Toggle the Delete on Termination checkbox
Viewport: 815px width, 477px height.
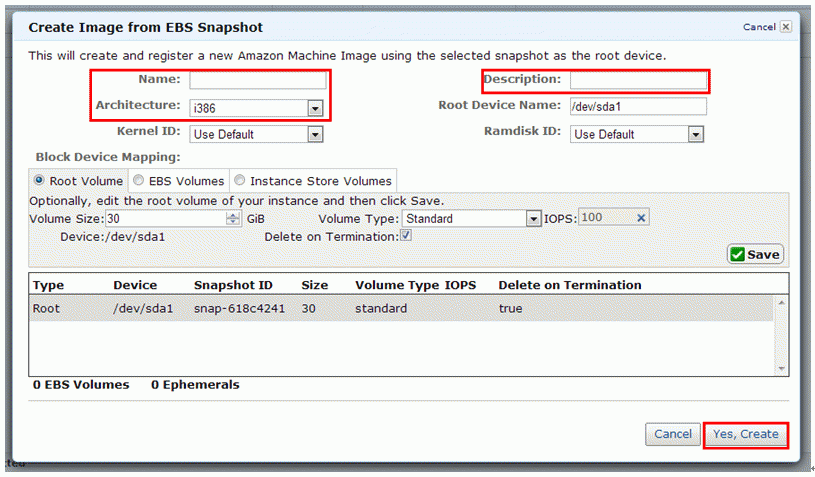tap(405, 235)
